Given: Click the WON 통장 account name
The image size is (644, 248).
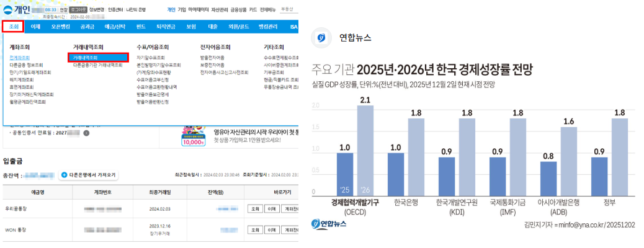Looking at the screenshot, I should point(14,229).
